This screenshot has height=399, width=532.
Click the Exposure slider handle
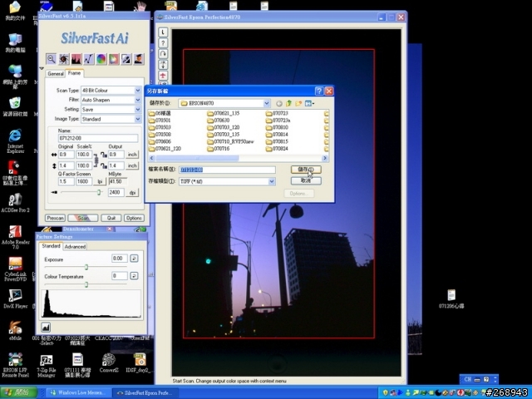click(x=86, y=267)
